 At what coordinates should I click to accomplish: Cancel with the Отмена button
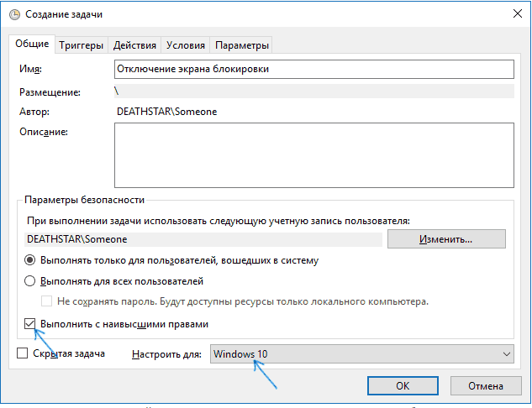486,385
